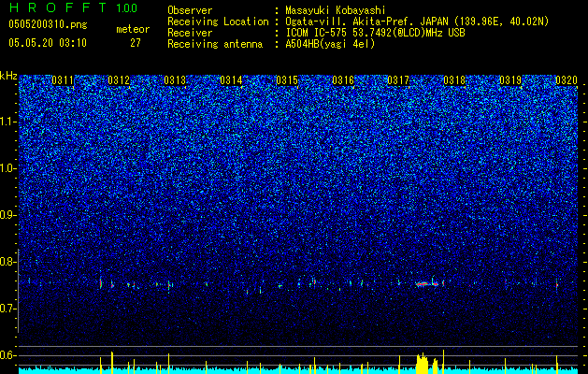Select the file name 0505200310.png

[48, 25]
